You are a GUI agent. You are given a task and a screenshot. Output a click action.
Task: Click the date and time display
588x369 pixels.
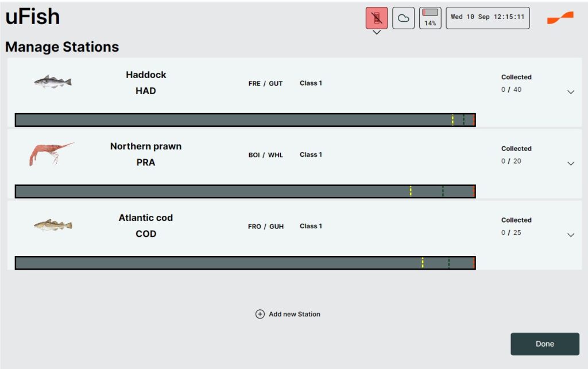(488, 17)
